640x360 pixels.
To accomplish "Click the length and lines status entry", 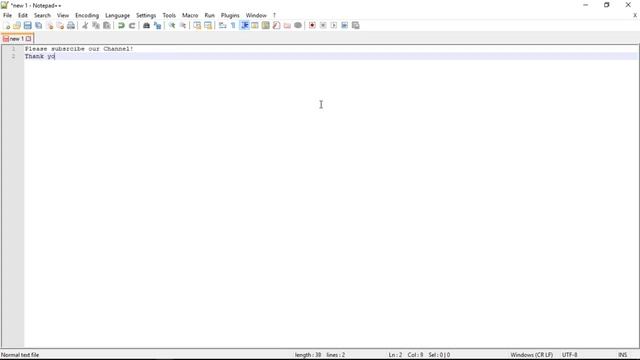I will (320, 355).
